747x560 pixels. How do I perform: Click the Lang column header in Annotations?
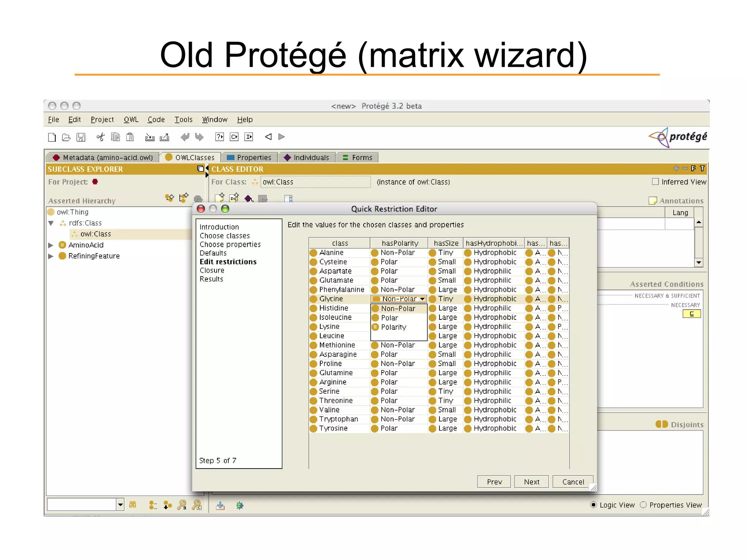[680, 213]
